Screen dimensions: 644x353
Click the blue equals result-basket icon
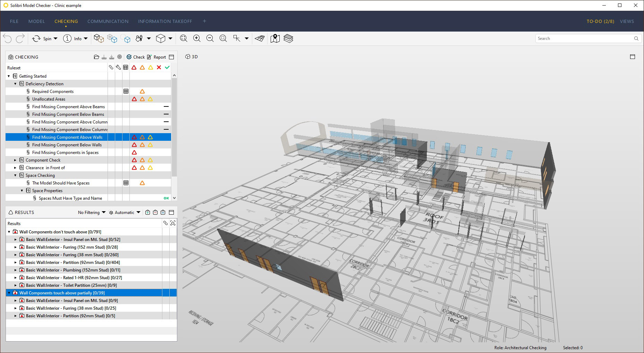click(x=163, y=213)
